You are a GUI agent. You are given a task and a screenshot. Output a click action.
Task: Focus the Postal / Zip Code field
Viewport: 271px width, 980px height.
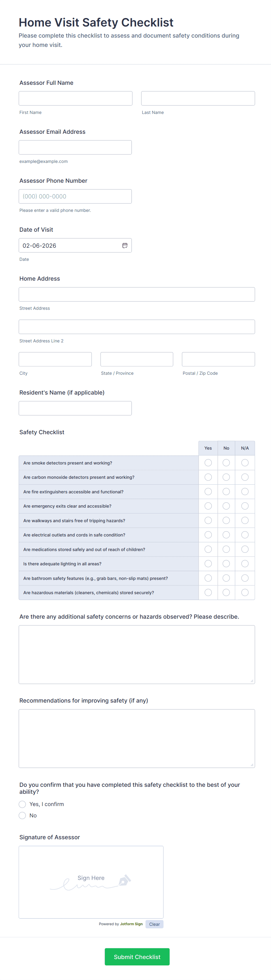[x=218, y=359]
